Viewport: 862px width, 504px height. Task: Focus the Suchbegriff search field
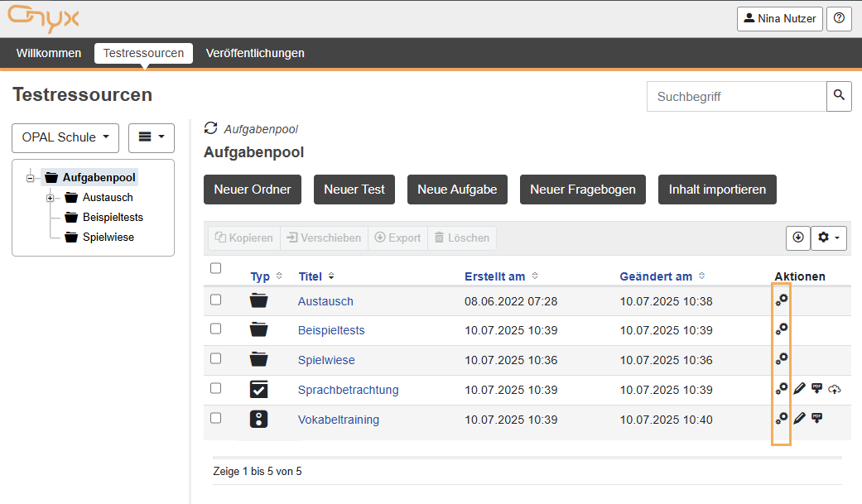click(736, 96)
